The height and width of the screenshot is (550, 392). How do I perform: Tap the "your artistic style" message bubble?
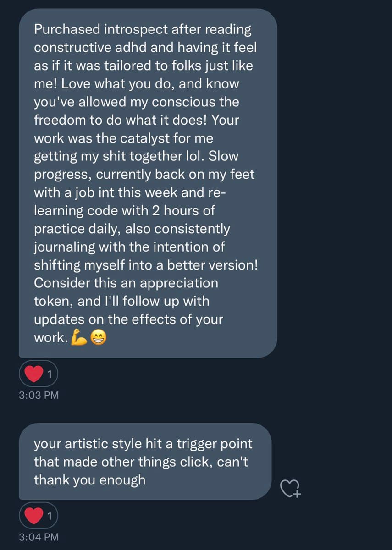[144, 461]
